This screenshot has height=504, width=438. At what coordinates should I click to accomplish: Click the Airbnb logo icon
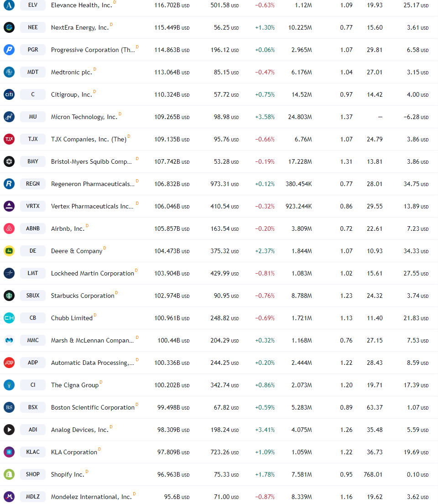coord(9,228)
